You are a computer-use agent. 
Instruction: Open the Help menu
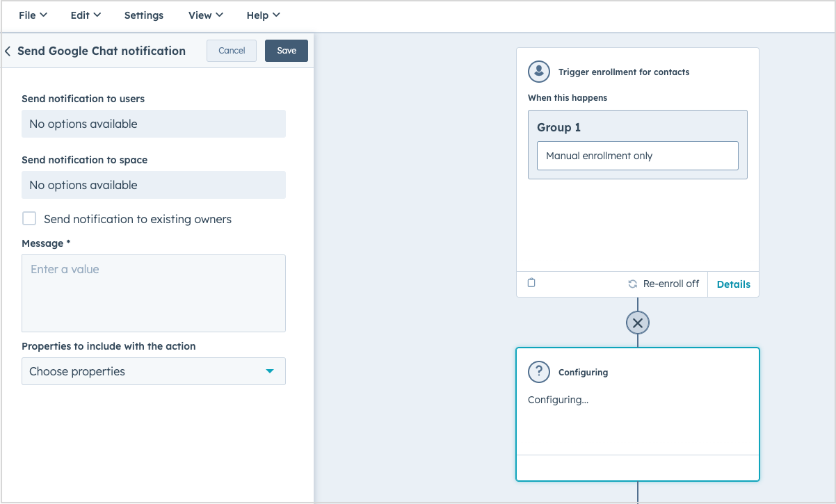pyautogui.click(x=263, y=15)
